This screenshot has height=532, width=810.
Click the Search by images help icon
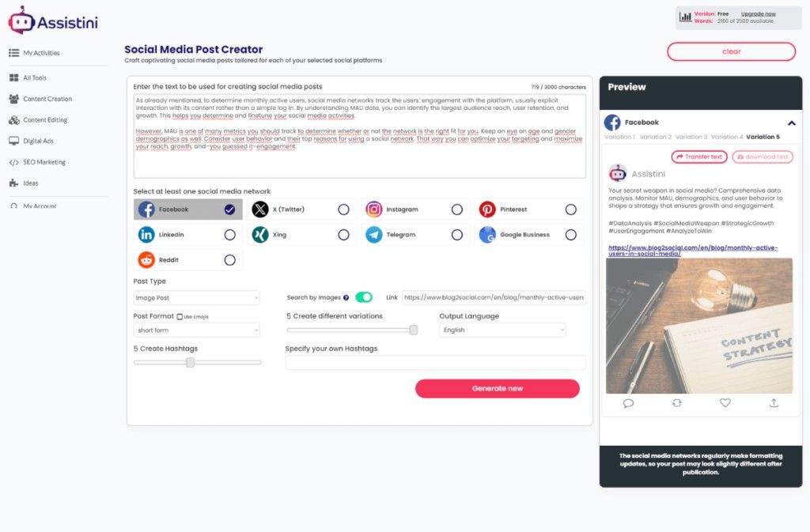346,298
